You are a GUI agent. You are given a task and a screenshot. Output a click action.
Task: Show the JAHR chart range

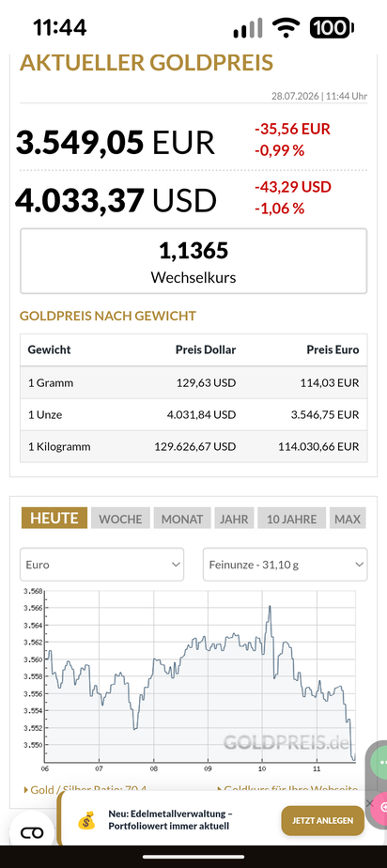pos(234,519)
